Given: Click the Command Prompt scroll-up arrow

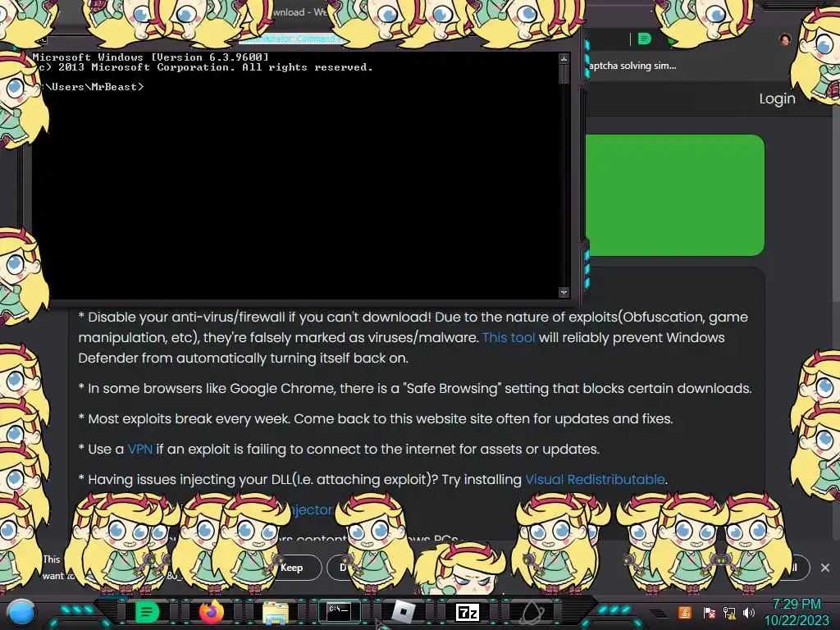Looking at the screenshot, I should coord(564,58).
